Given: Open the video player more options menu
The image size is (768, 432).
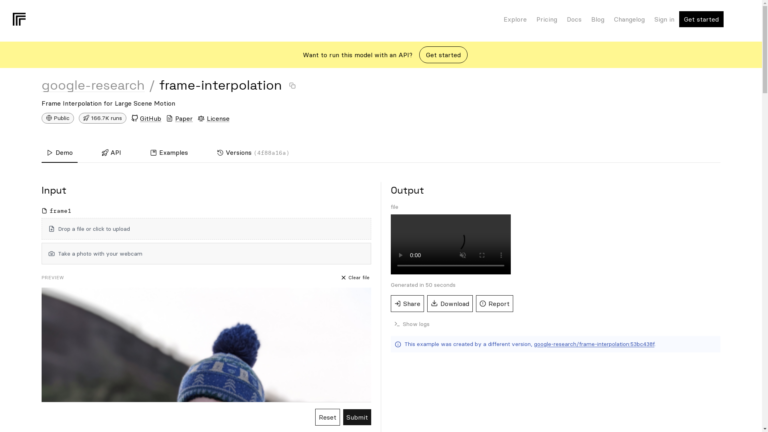Looking at the screenshot, I should tap(501, 255).
